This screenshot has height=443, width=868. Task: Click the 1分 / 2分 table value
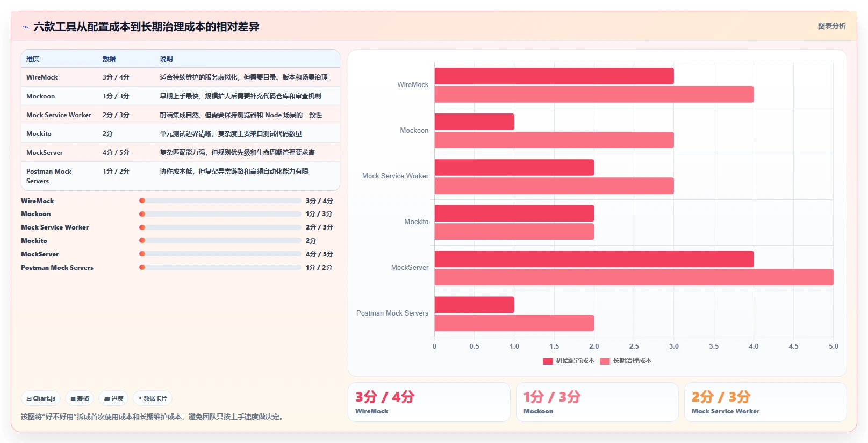point(116,172)
